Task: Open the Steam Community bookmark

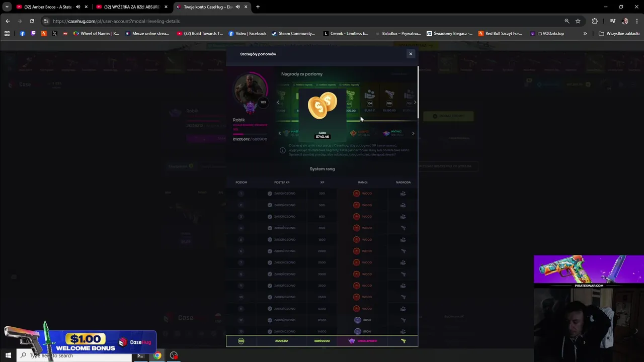Action: tap(293, 34)
